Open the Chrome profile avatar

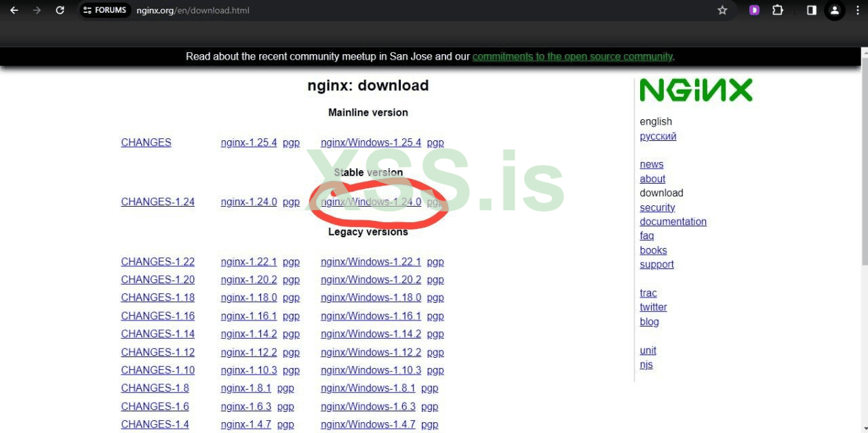point(835,10)
